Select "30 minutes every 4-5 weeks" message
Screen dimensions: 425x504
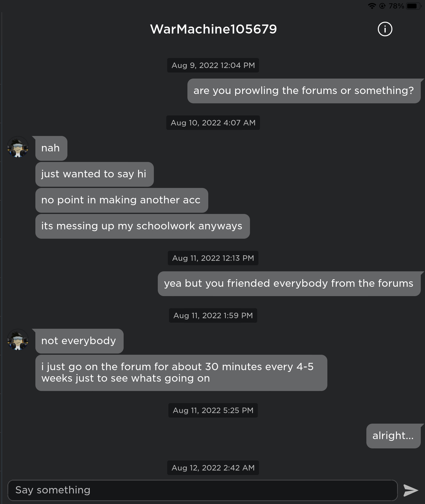181,373
